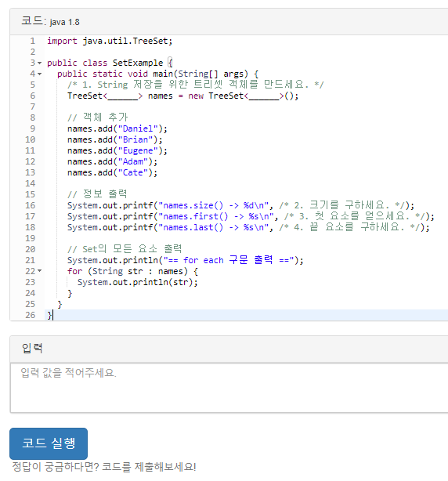Click the first TreeSet generic blank on line 6
448x481 pixels.
pos(123,96)
